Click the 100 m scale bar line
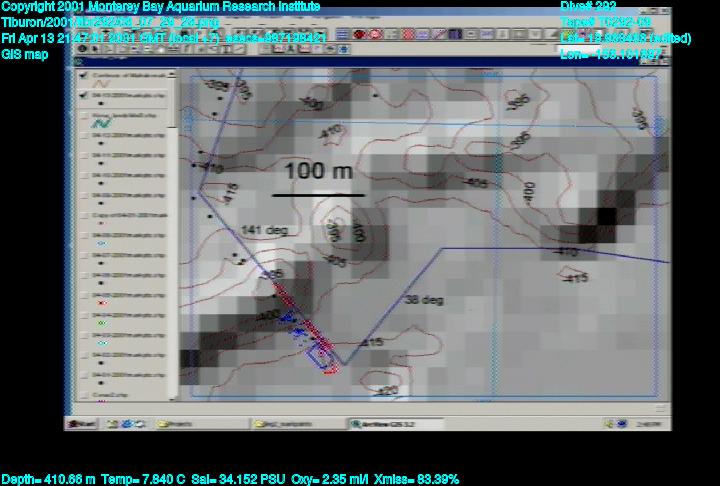The image size is (720, 486). (x=318, y=194)
